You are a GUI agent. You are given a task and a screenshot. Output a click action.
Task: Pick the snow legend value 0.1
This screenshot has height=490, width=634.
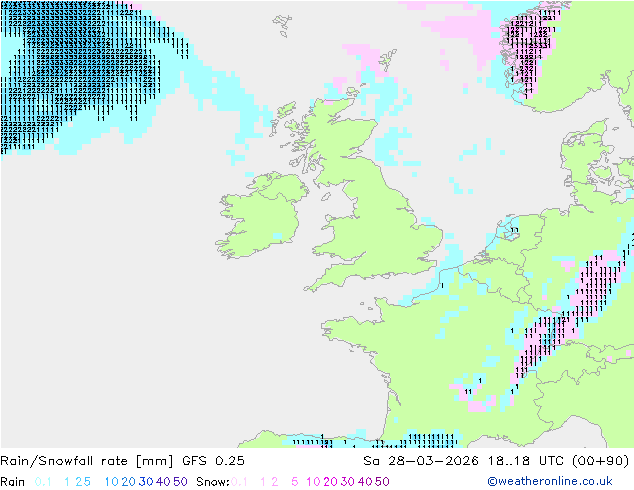(239, 482)
